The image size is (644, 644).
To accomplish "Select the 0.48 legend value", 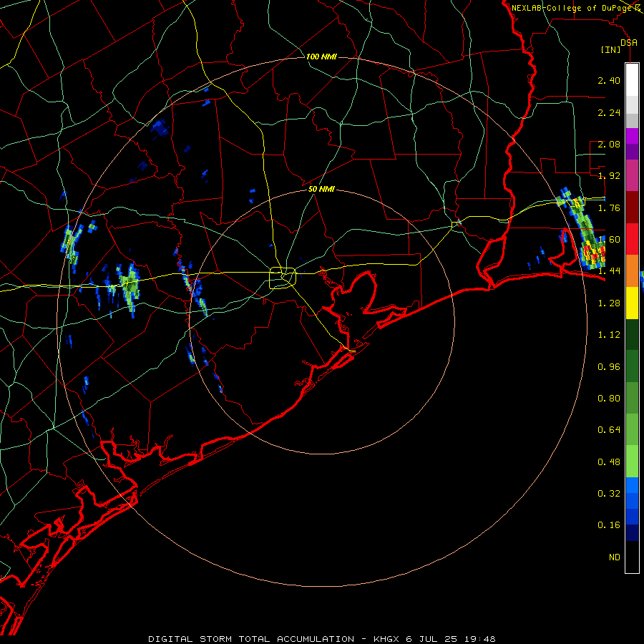I will pyautogui.click(x=609, y=462).
